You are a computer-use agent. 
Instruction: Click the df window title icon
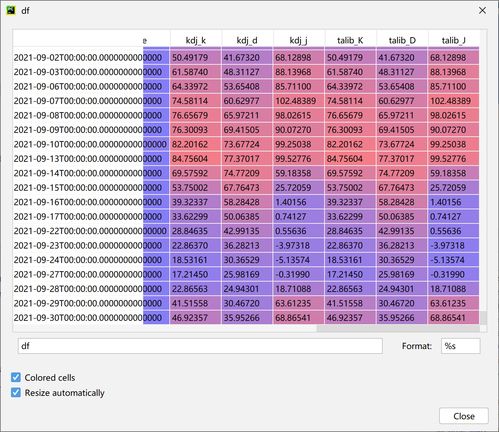tap(11, 10)
